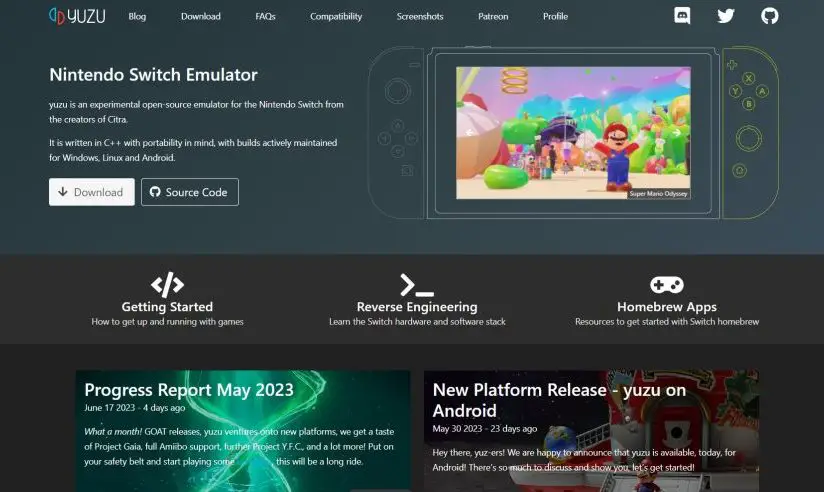Open the Getting Started heading link
Screen dimensions: 824x492
[167, 306]
